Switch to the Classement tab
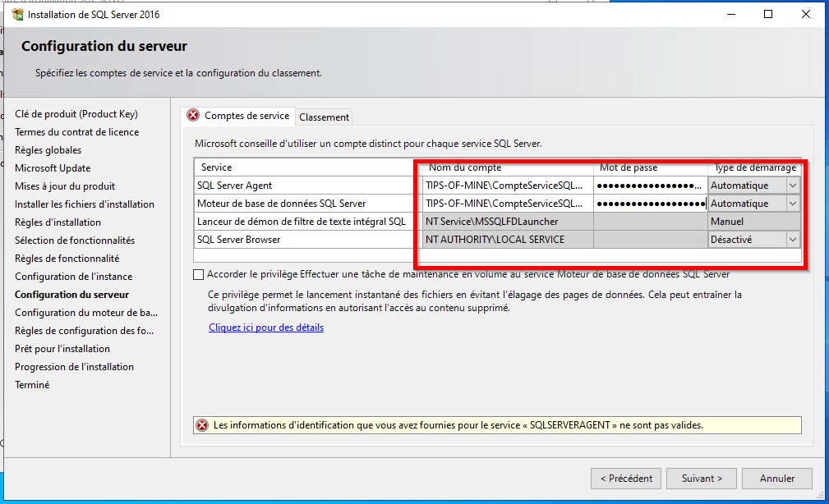Image resolution: width=829 pixels, height=504 pixels. tap(324, 117)
